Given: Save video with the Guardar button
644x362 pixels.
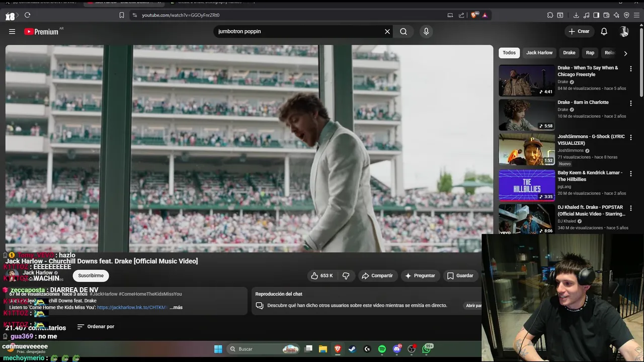Looking at the screenshot, I should click(x=460, y=276).
